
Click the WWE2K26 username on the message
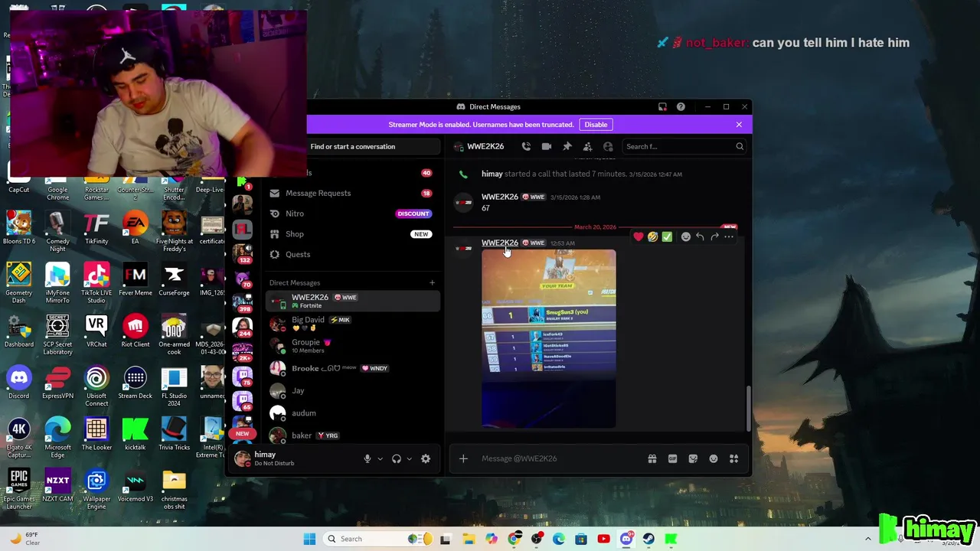tap(499, 243)
